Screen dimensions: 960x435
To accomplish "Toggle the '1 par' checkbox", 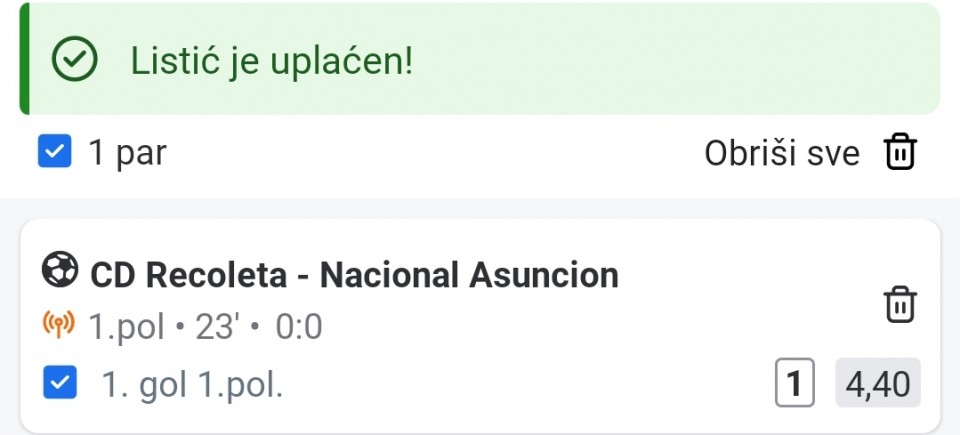I will [x=54, y=153].
